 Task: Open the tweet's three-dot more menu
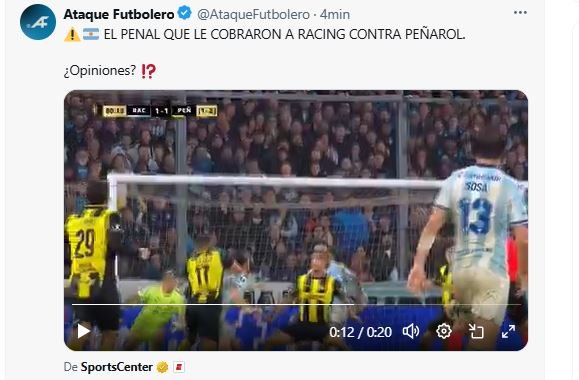[520, 13]
